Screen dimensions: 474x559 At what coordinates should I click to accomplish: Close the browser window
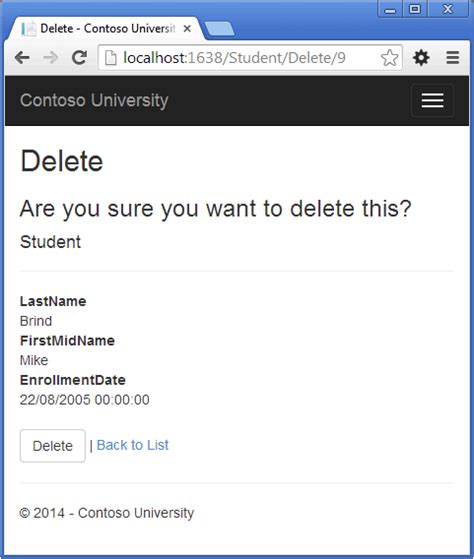coord(448,9)
